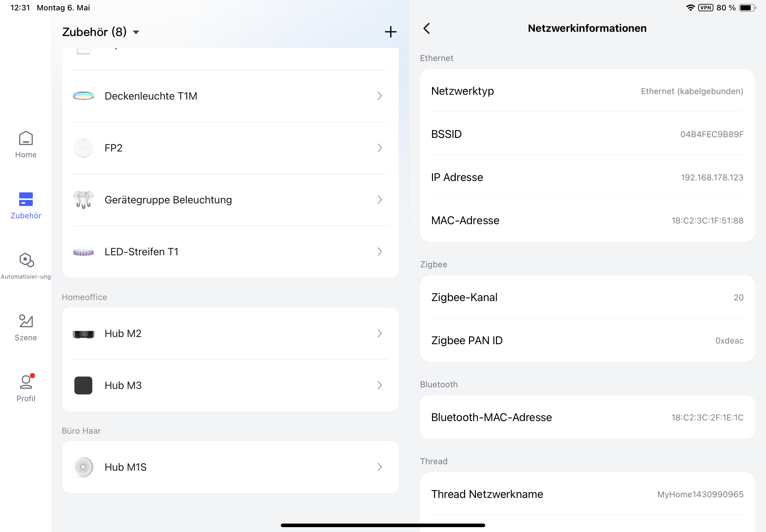Screen dimensions: 766x532
Task: Tap the back arrow in Netzwerkinformationen
Action: pyautogui.click(x=426, y=28)
